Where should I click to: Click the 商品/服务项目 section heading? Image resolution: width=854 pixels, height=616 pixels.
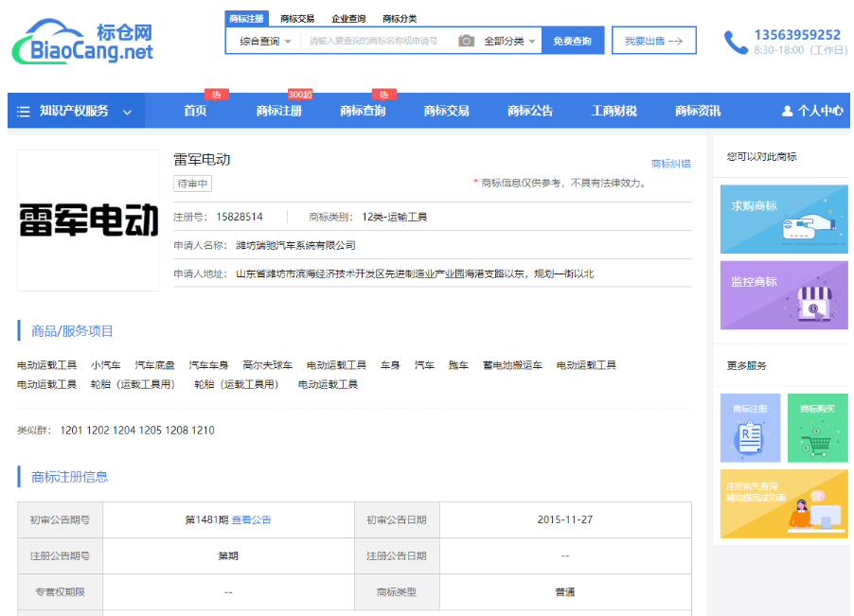pos(72,331)
